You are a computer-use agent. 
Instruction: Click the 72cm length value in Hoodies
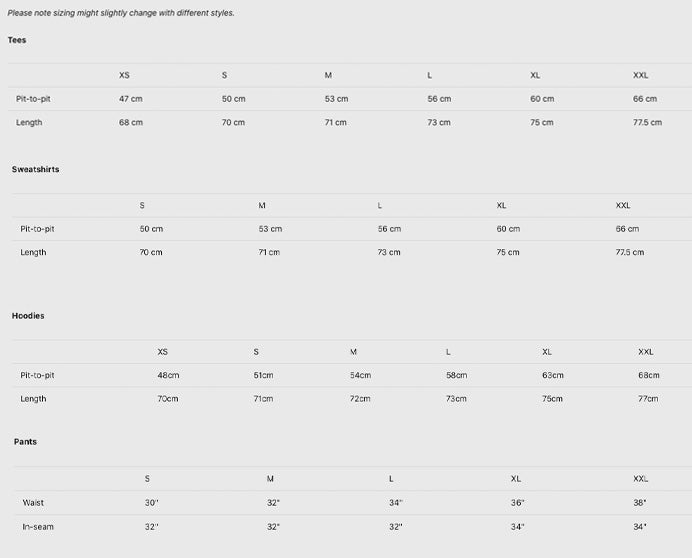360,399
